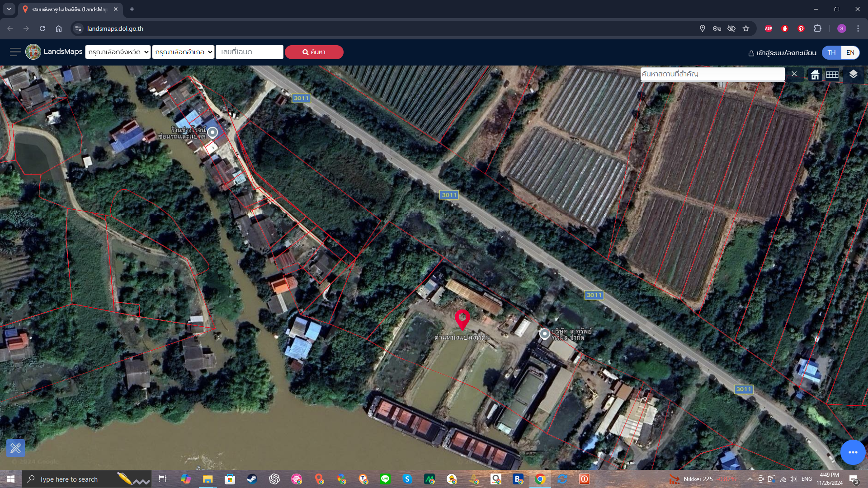Open a new browser tab
Image resolution: width=868 pixels, height=488 pixels.
click(132, 9)
